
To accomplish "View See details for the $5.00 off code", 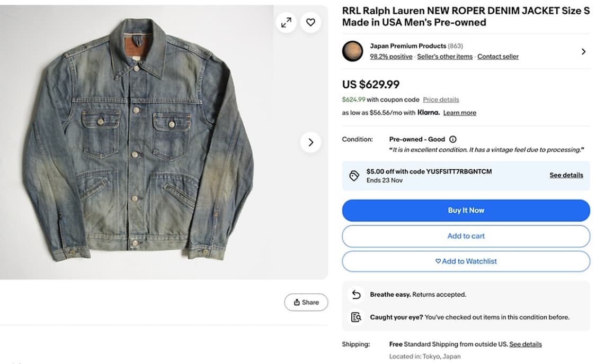I will click(x=566, y=175).
